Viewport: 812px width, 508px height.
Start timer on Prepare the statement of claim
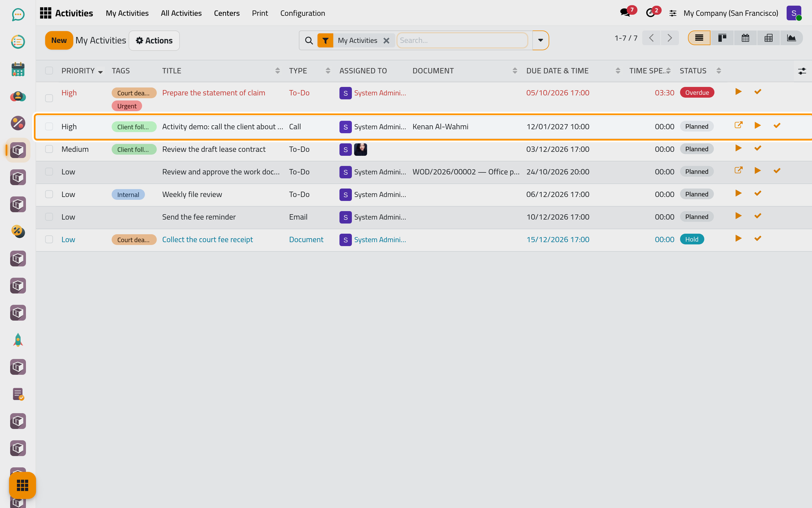pos(738,92)
